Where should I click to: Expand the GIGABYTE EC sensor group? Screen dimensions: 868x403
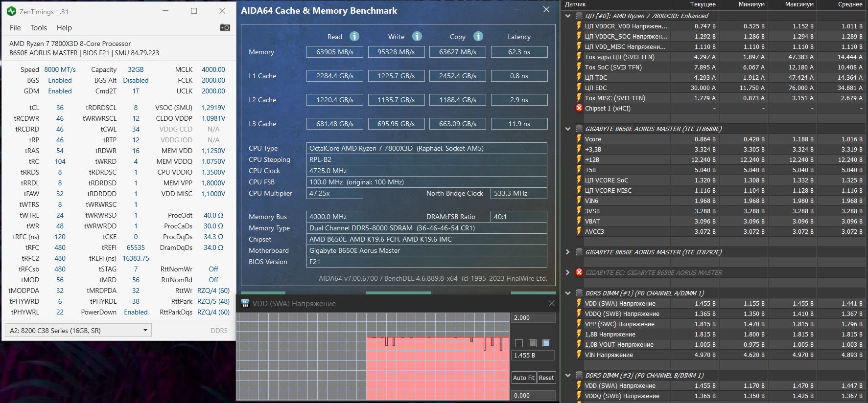click(x=568, y=272)
